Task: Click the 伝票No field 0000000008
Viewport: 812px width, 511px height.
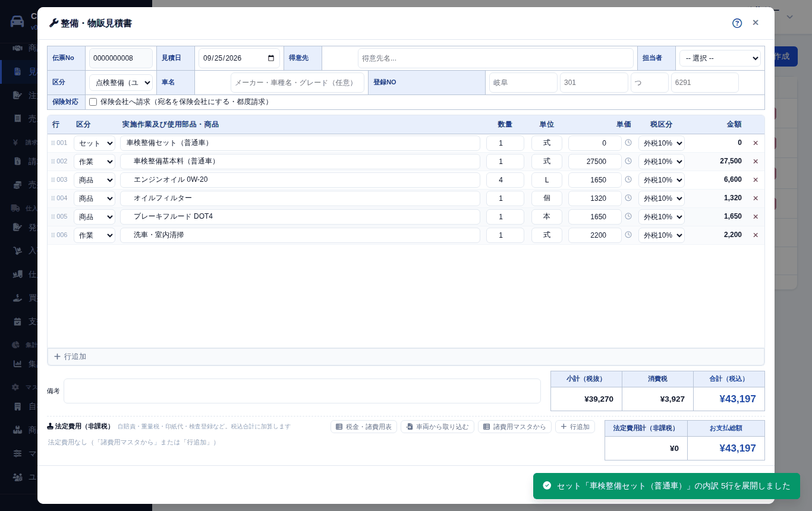Action: coord(121,58)
